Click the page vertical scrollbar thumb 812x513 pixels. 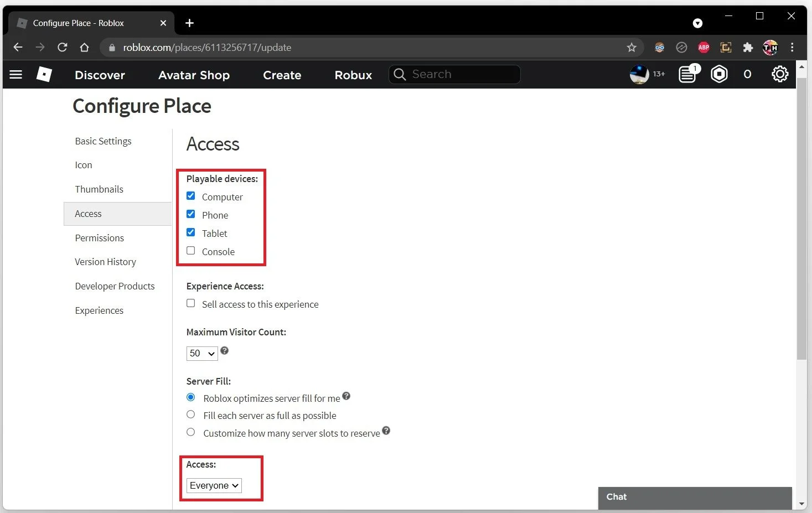tap(801, 219)
